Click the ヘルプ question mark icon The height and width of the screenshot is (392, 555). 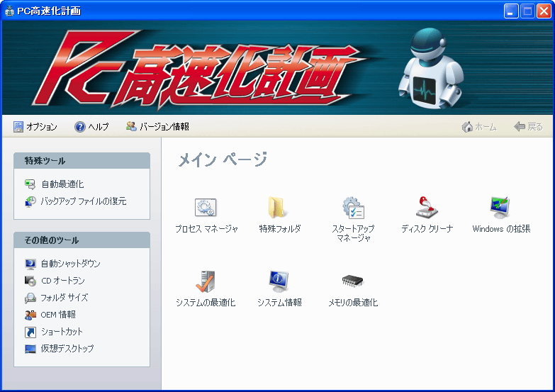[x=80, y=127]
